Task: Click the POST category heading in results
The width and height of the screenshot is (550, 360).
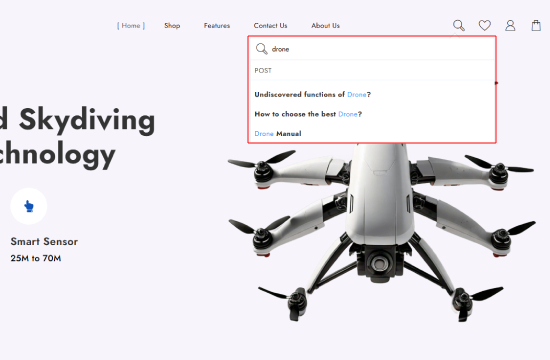Action: [263, 71]
